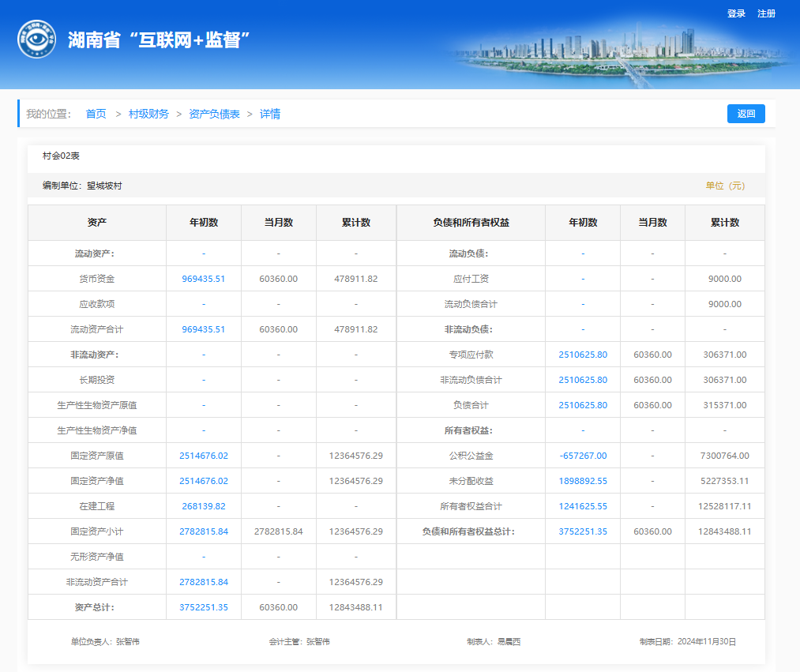Click 会计主管: 张智伟 text
This screenshot has width=800, height=672.
coord(299,642)
